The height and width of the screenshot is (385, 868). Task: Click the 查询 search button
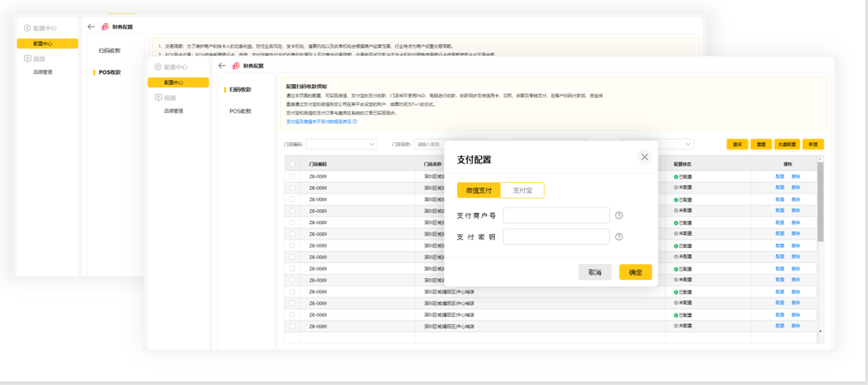coord(737,145)
